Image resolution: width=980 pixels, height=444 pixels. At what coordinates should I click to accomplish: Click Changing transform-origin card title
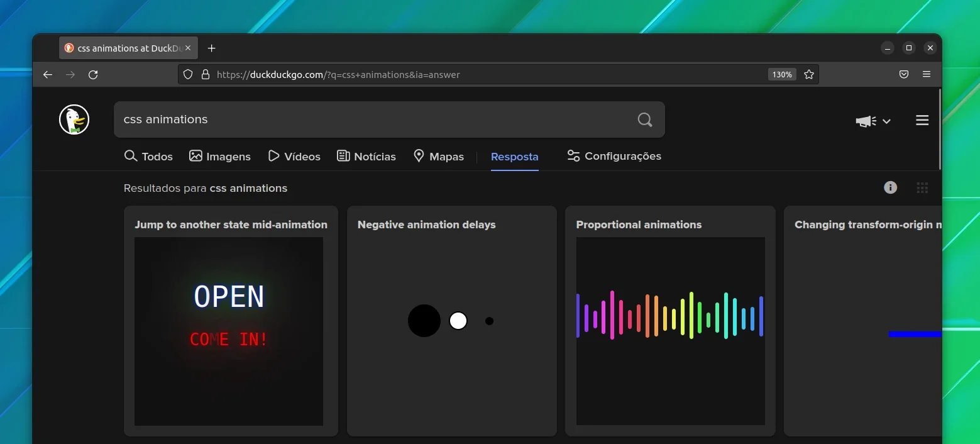867,225
